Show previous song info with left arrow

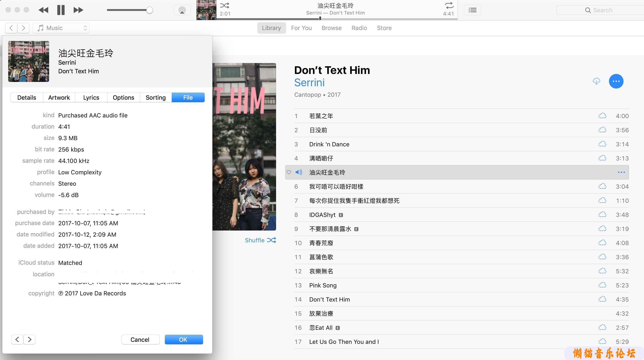(x=17, y=340)
